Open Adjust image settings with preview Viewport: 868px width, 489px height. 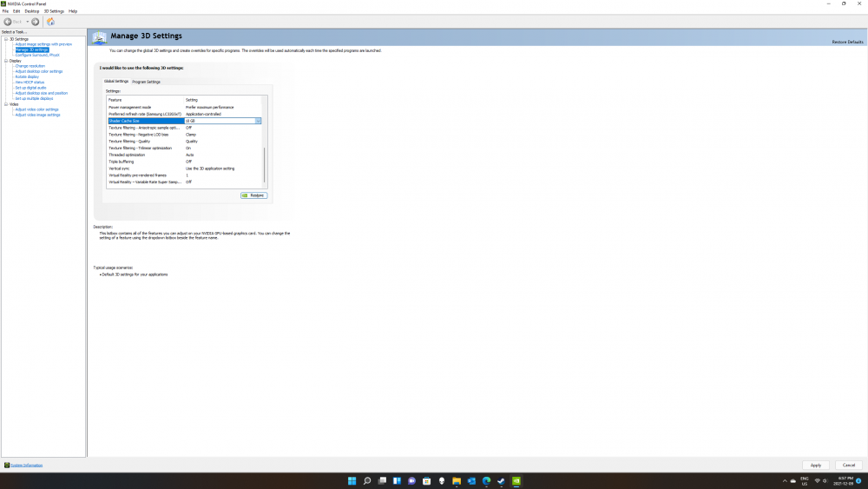coord(43,44)
